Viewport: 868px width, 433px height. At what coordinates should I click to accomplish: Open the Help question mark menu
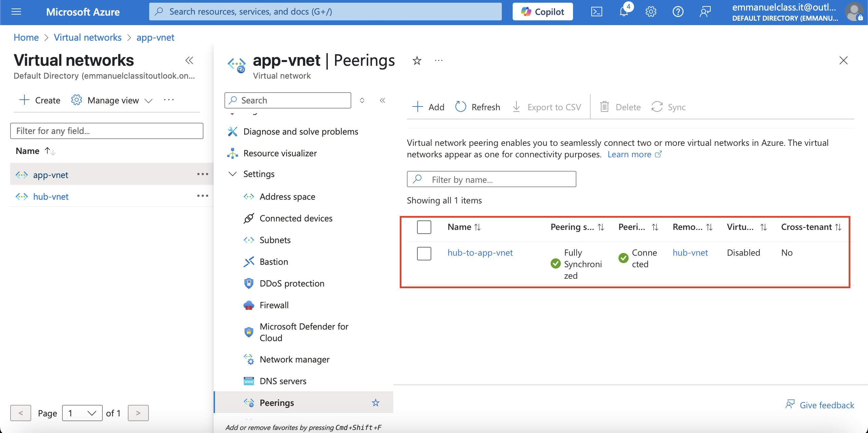678,12
